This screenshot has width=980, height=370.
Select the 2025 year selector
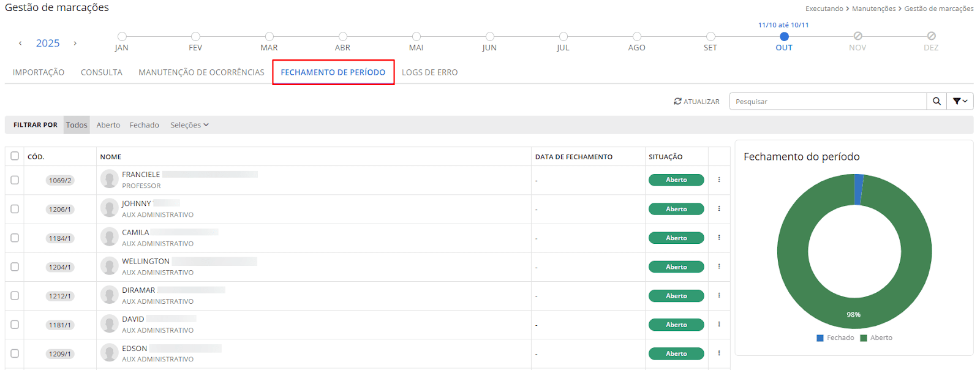point(48,43)
